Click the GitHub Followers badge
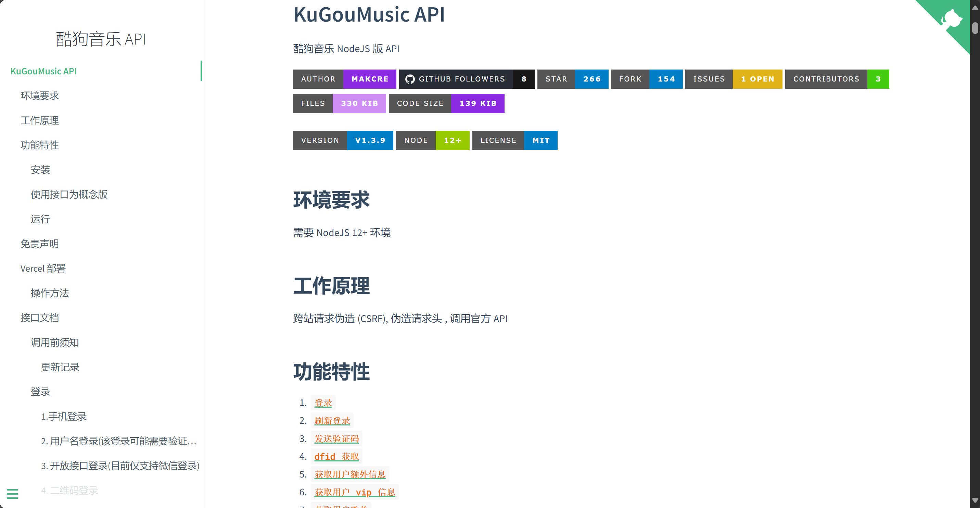 point(467,79)
